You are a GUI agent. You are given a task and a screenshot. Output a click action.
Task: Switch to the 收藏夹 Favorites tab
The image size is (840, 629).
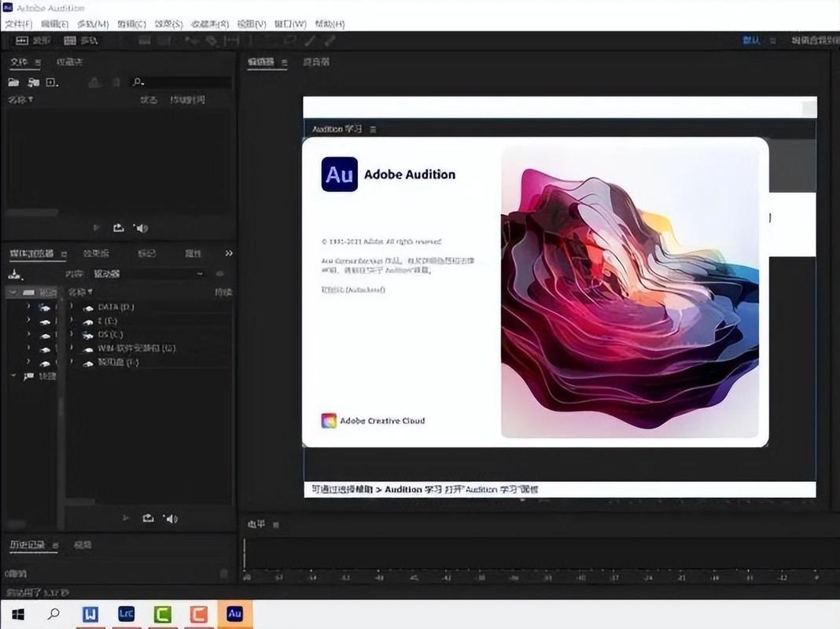pos(70,62)
